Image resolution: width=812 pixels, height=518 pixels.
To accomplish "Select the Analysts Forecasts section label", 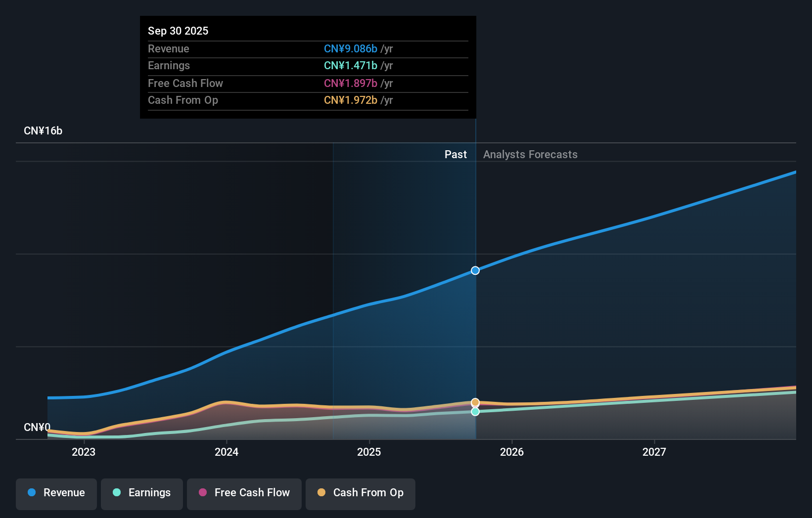I will pos(530,154).
